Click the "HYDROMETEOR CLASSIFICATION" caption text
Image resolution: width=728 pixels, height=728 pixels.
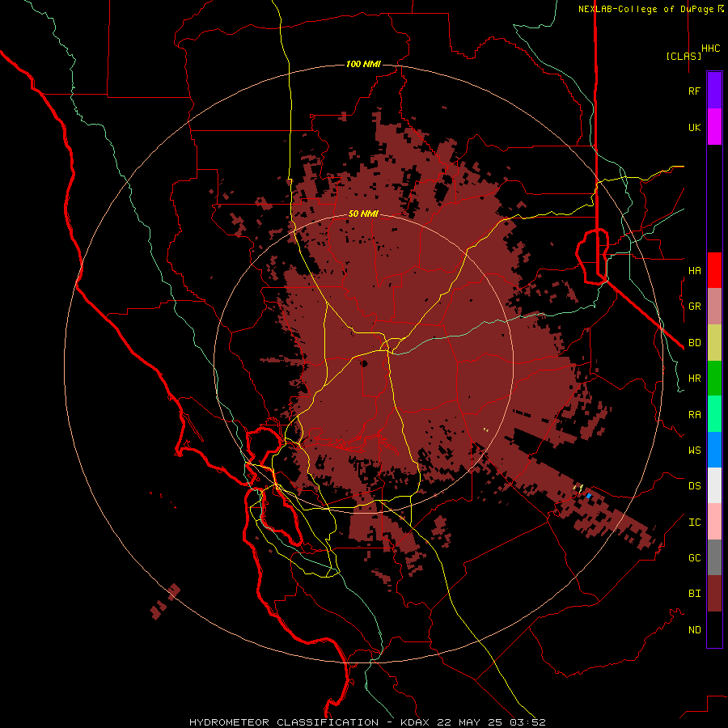(284, 722)
